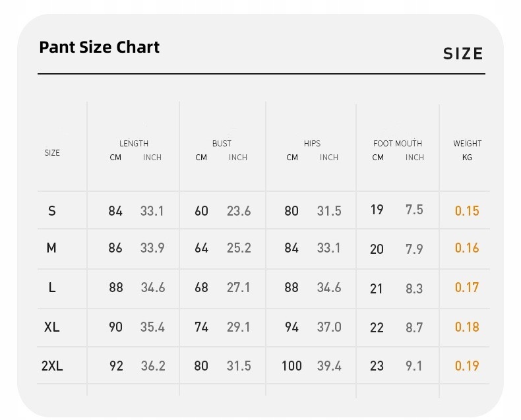The height and width of the screenshot is (420, 521).
Task: Select the L size row label
Action: click(52, 287)
